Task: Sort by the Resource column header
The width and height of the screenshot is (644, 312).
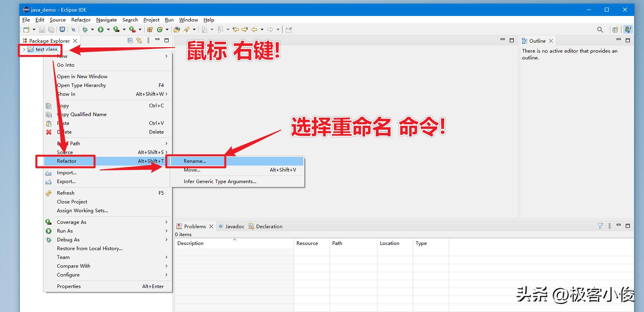Action: [312, 243]
